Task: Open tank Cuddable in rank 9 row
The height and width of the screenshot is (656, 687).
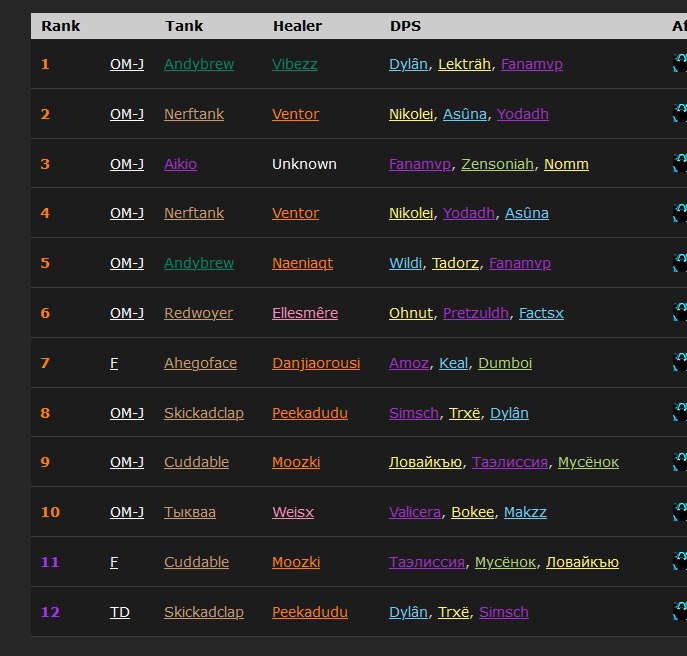Action: coord(196,462)
